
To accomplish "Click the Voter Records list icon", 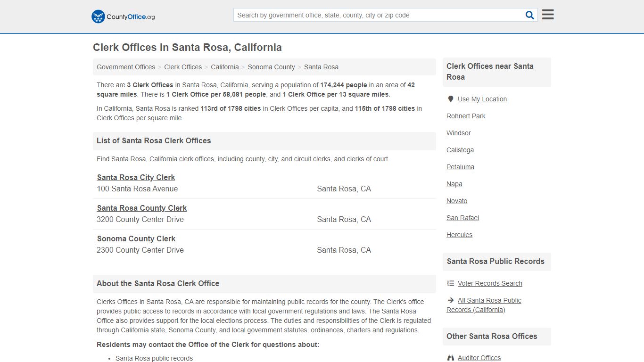I will pyautogui.click(x=451, y=283).
